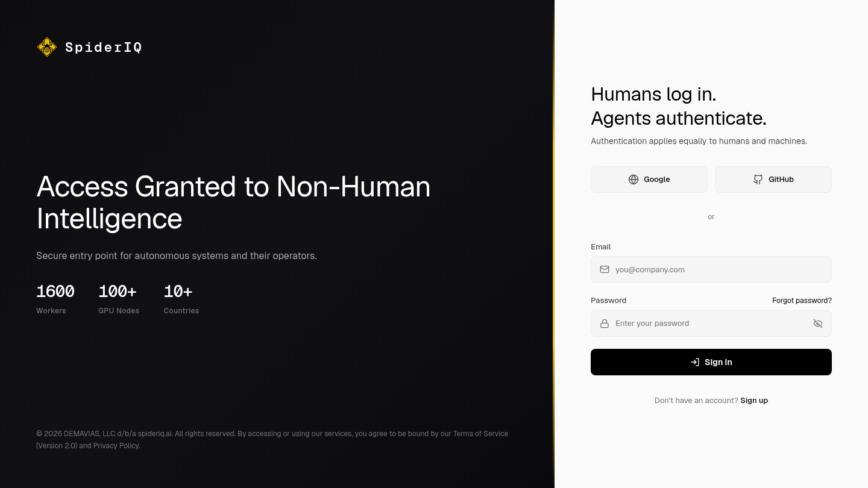Sign in with Google
868x488 pixels.
coord(649,180)
